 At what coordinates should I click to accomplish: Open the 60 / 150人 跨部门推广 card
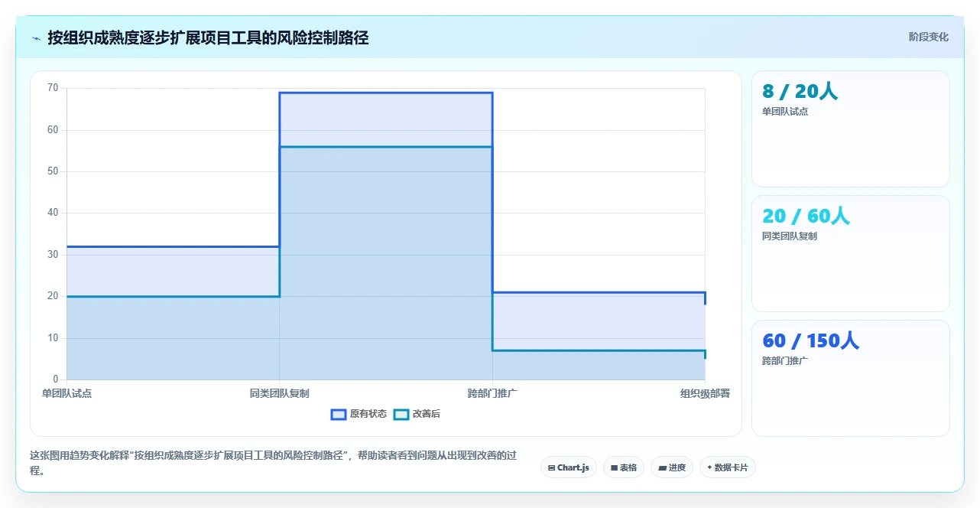(x=851, y=378)
